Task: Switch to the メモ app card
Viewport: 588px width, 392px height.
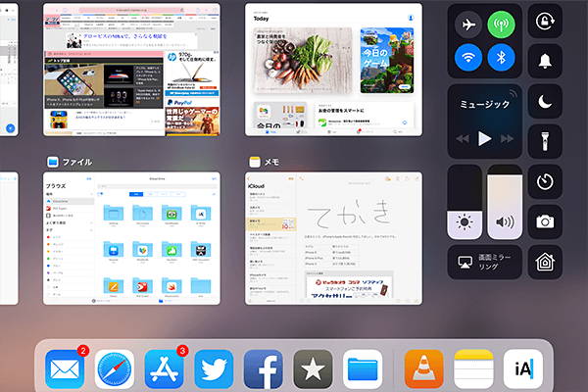Action: click(333, 238)
